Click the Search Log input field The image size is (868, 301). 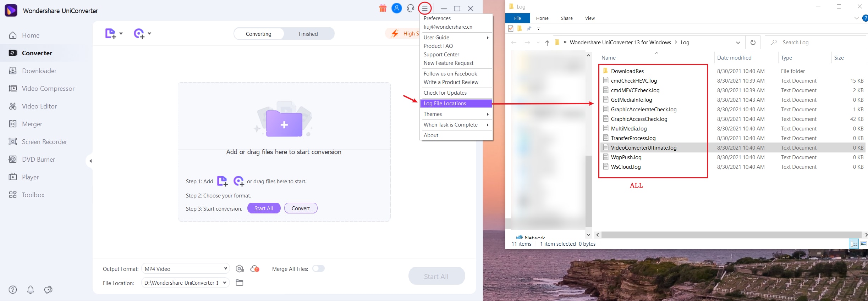815,43
